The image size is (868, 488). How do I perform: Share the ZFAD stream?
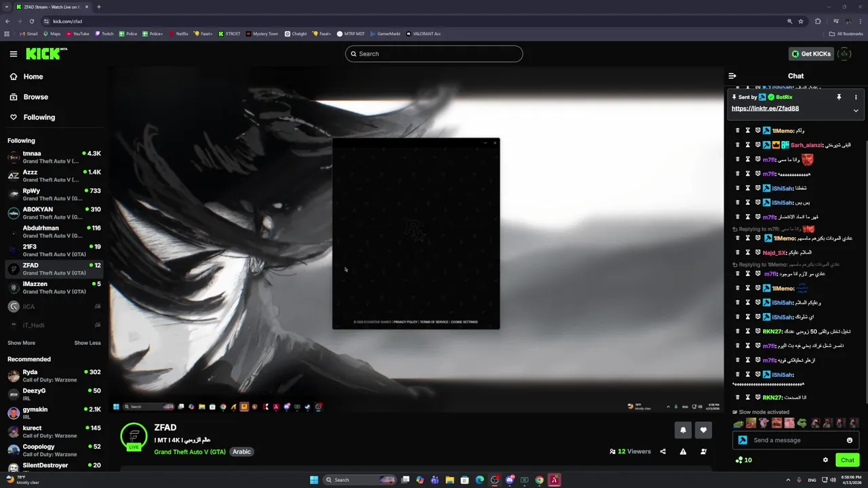point(663,451)
